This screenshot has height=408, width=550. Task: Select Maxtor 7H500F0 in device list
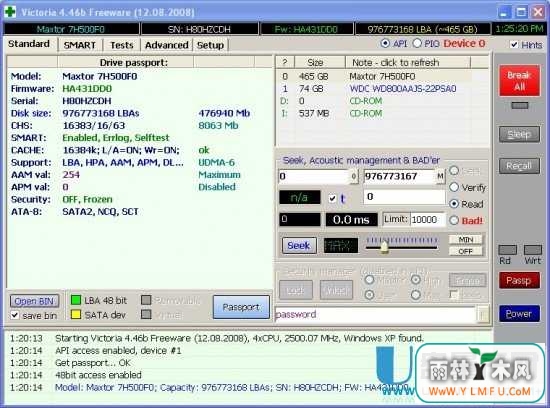click(x=382, y=76)
